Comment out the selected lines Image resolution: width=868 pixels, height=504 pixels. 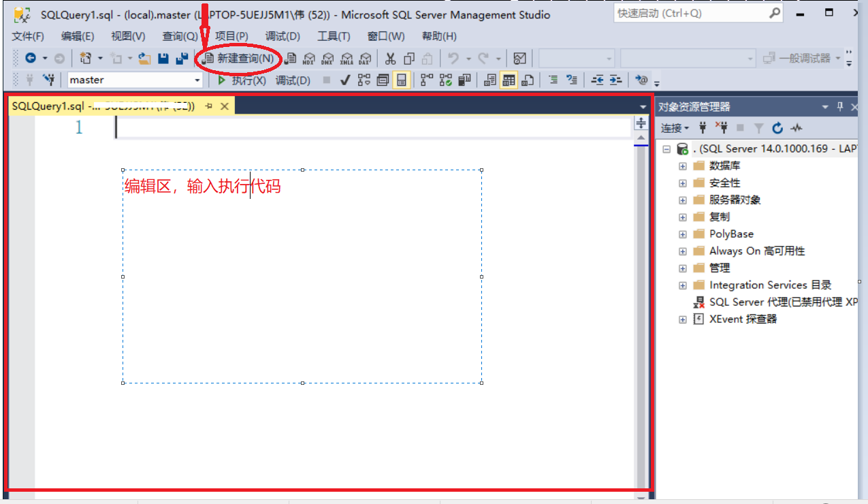[x=553, y=80]
